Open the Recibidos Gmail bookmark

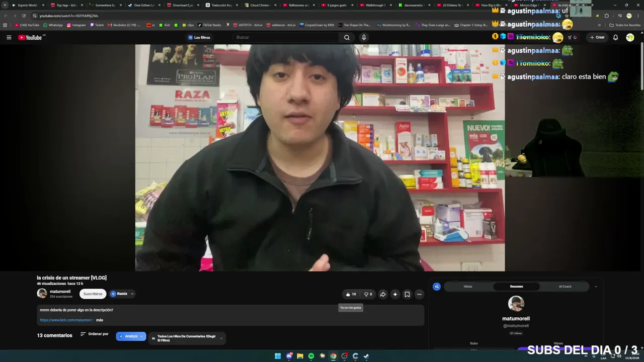click(124, 25)
